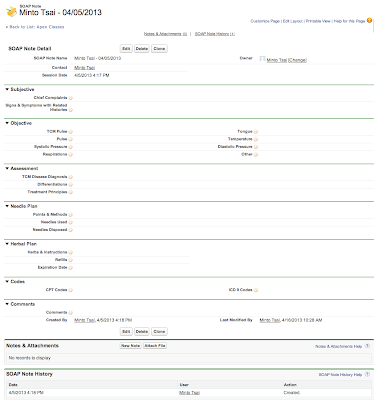
Task: Collapse the Subjective section
Action: click(7, 89)
